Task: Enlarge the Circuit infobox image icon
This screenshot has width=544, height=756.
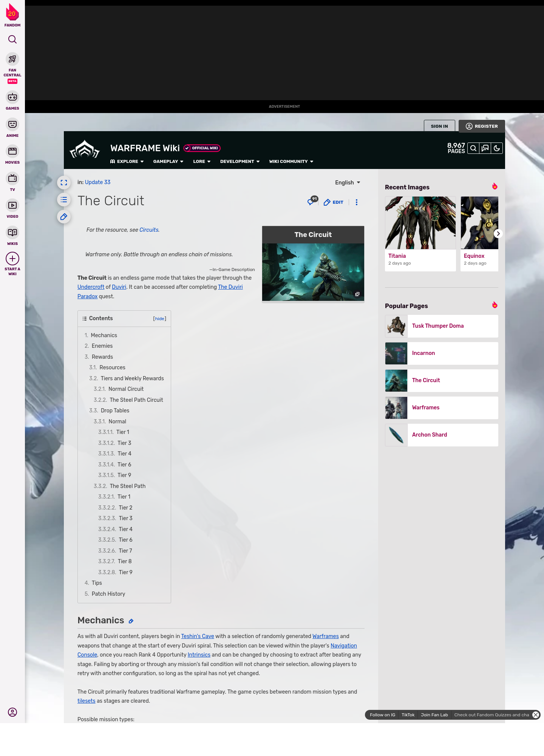Action: tap(357, 294)
